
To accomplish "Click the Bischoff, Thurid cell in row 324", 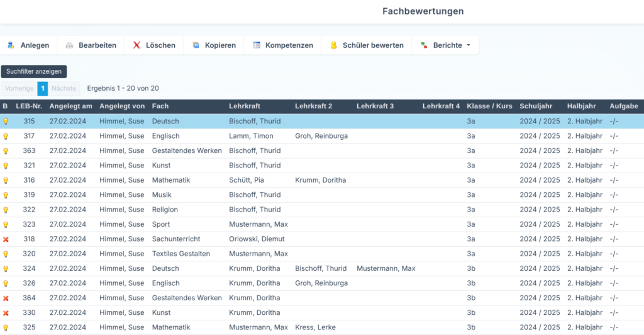I will 321,269.
